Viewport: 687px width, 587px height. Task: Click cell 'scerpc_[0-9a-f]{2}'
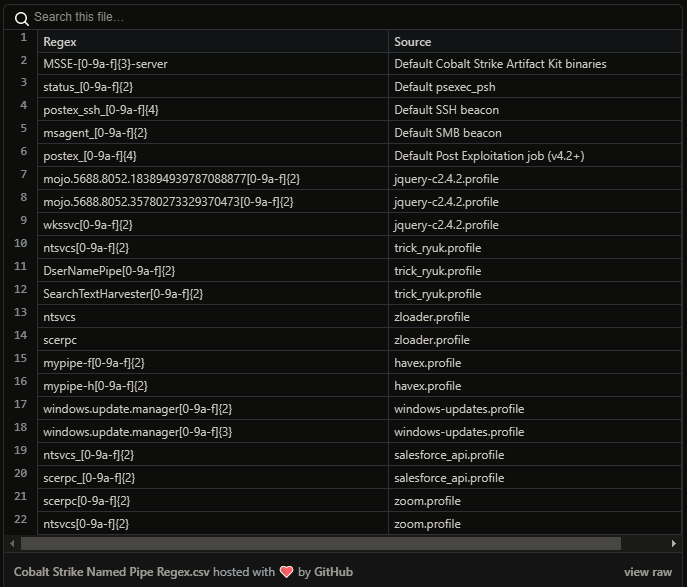[x=213, y=478]
